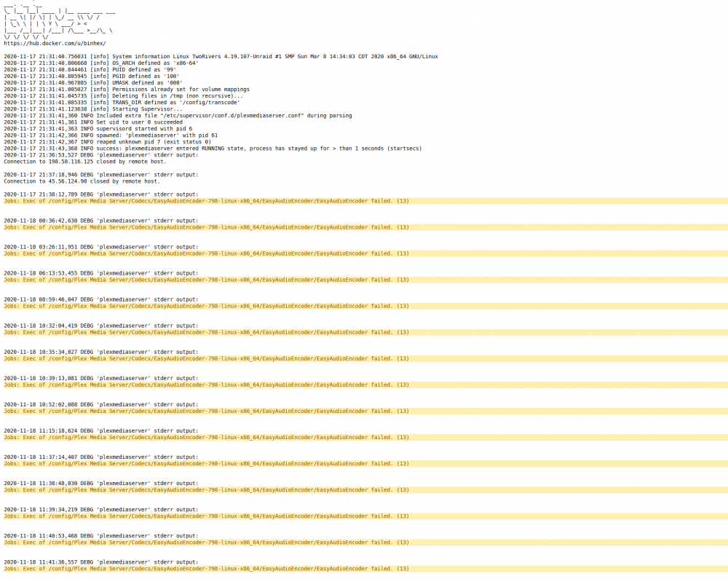Image resolution: width=728 pixels, height=579 pixels.
Task: Click the 21:36:53,527 DEBG stderr line
Action: 100,154
